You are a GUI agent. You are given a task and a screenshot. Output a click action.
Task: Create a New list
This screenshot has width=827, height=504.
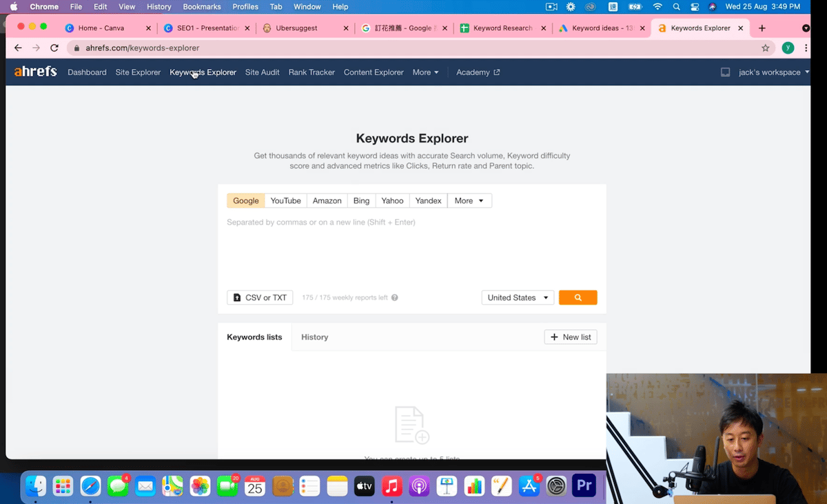(571, 337)
